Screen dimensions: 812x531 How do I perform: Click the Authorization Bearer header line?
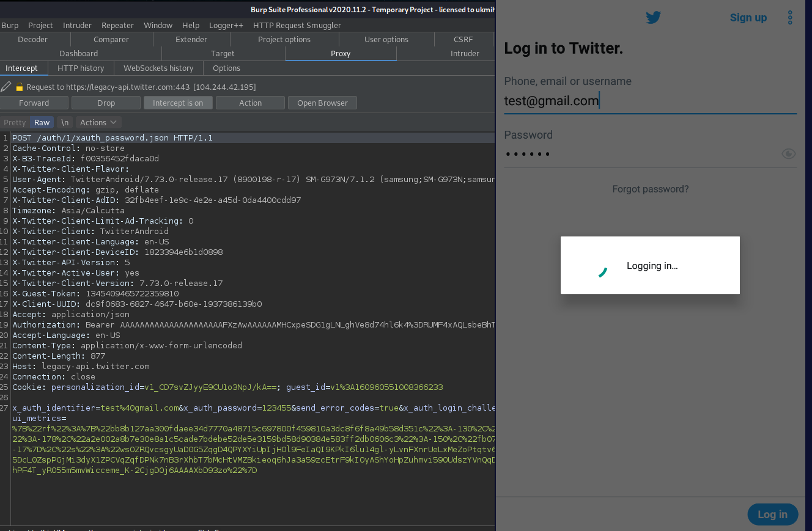(253, 325)
